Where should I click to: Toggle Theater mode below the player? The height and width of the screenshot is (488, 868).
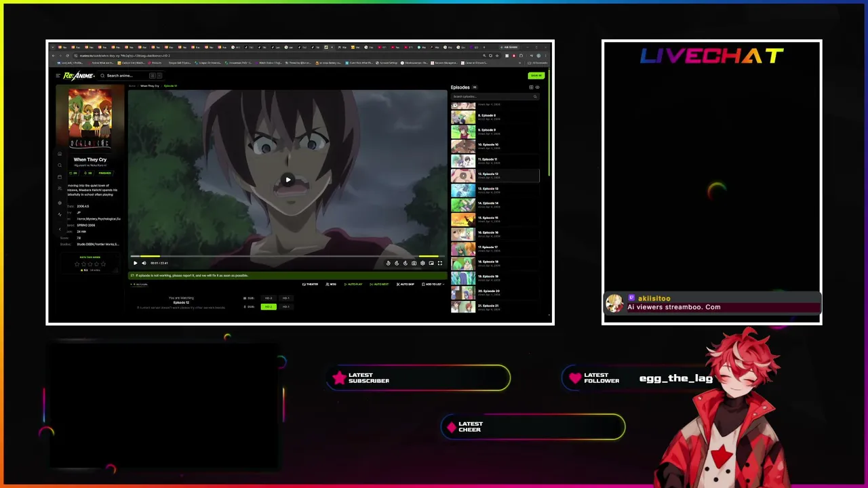click(x=310, y=284)
